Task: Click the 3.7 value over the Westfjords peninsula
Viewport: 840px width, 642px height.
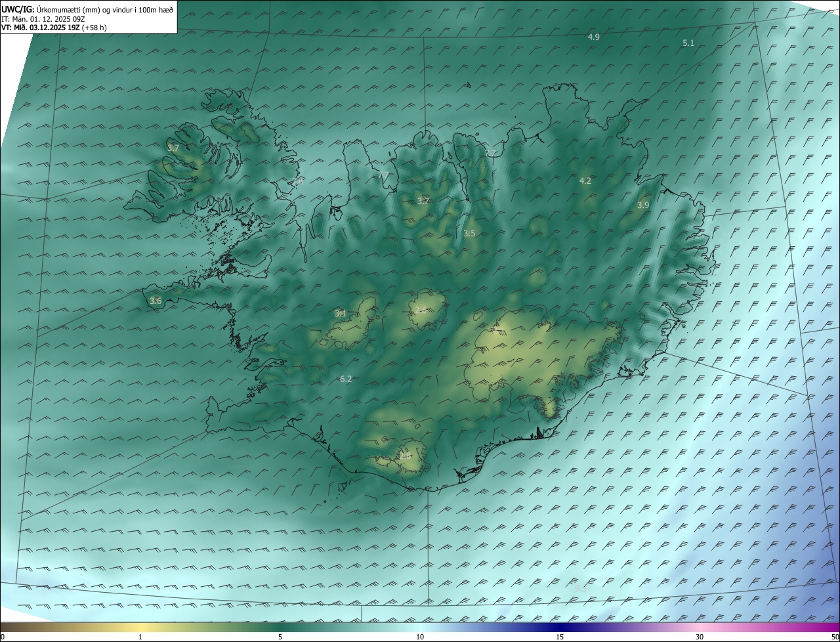Action: coord(173,148)
